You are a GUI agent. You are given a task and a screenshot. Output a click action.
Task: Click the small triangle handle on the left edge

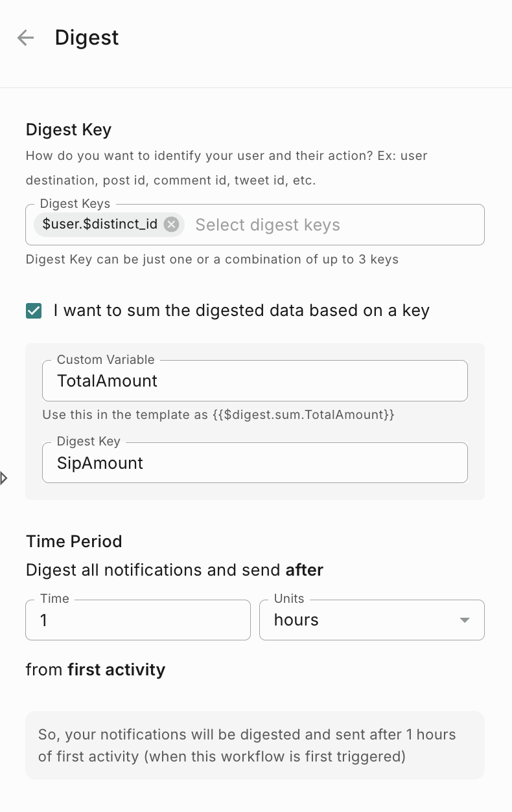point(4,479)
